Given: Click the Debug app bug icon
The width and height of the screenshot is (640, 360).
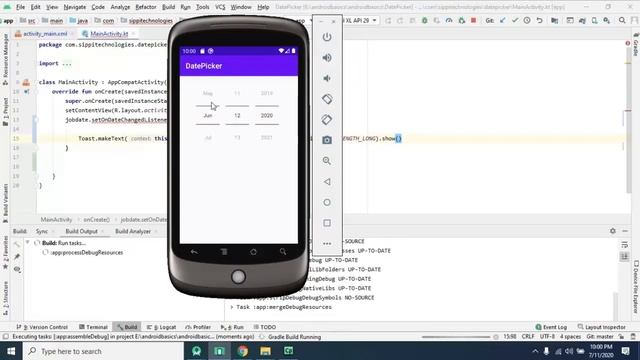Looking at the screenshot, I should (x=424, y=20).
